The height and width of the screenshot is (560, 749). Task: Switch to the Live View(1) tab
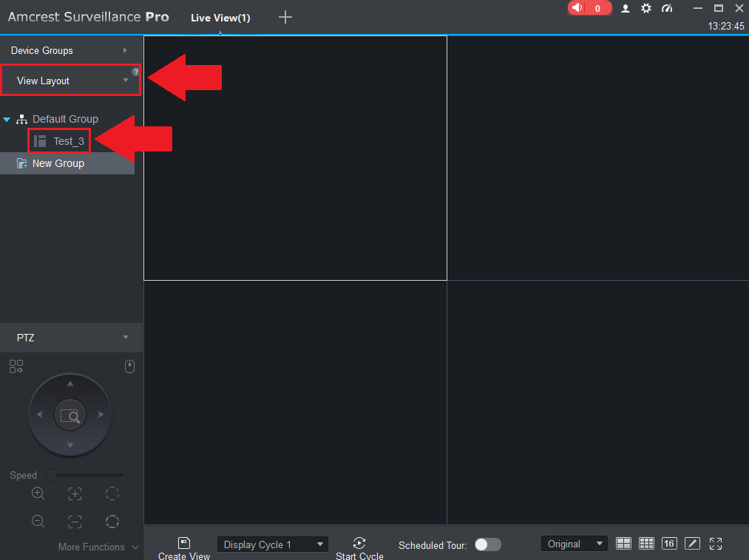220,18
